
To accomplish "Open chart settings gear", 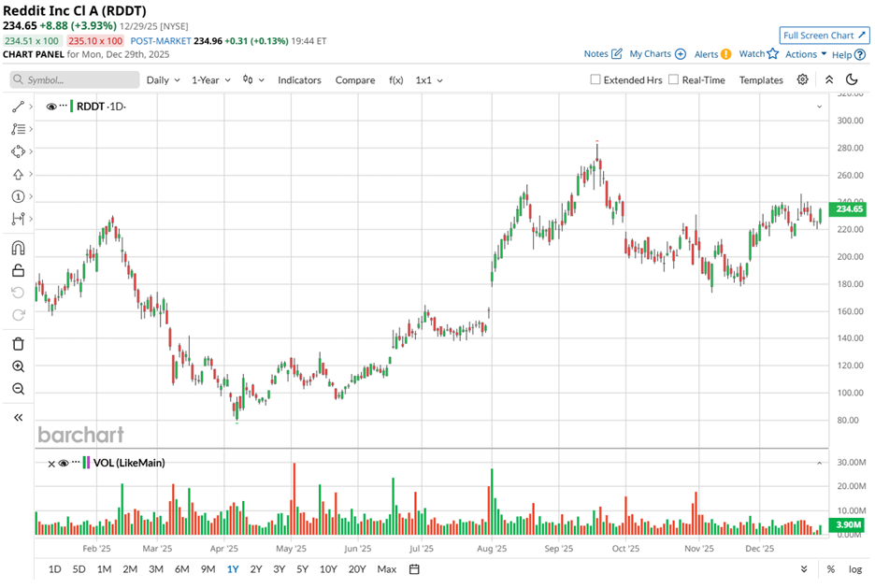I will [x=802, y=79].
